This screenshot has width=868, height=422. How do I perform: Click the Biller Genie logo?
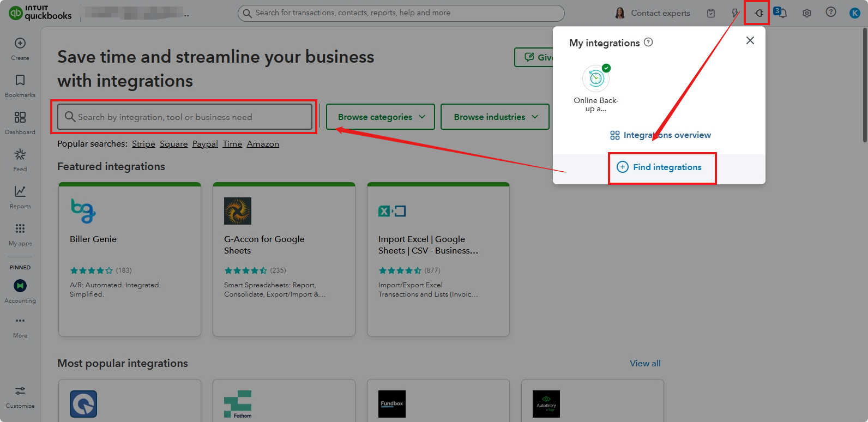pyautogui.click(x=83, y=210)
